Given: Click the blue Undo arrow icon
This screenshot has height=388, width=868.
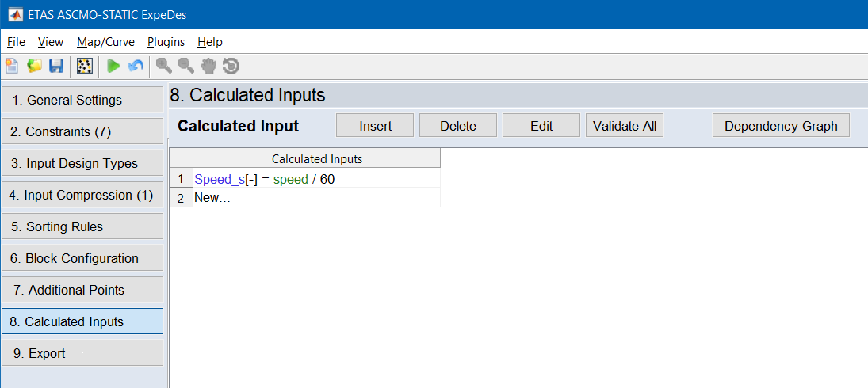Looking at the screenshot, I should 136,67.
